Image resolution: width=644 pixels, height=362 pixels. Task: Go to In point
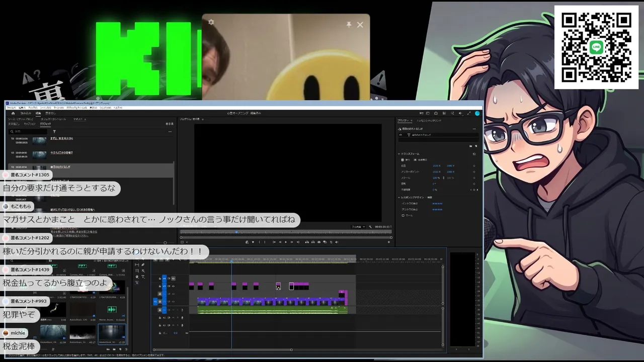click(x=274, y=242)
